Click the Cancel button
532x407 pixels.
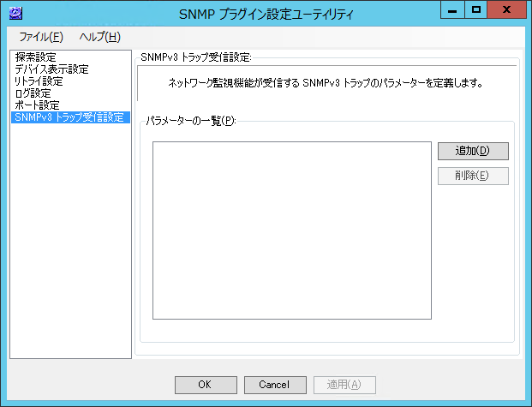click(x=275, y=385)
